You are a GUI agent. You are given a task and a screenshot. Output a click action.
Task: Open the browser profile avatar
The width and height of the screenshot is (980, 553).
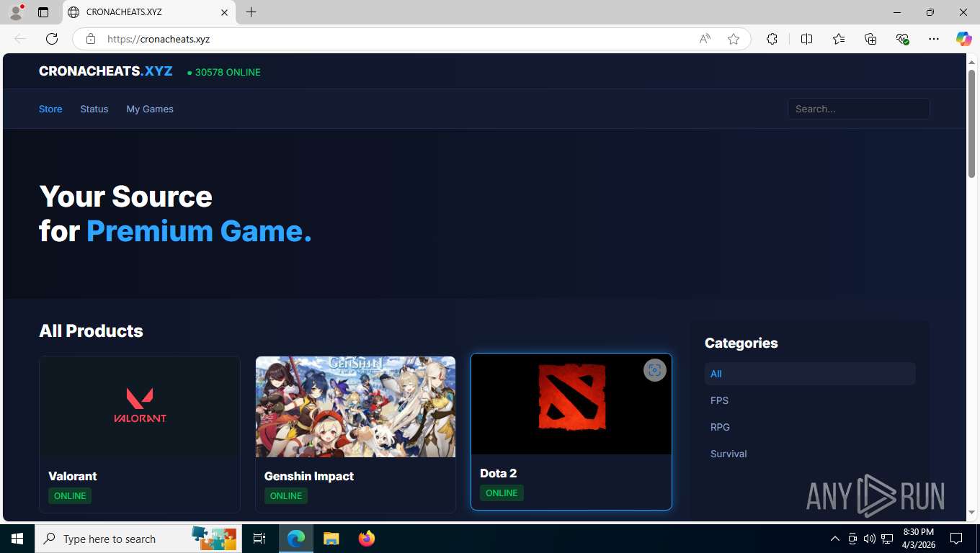(16, 12)
